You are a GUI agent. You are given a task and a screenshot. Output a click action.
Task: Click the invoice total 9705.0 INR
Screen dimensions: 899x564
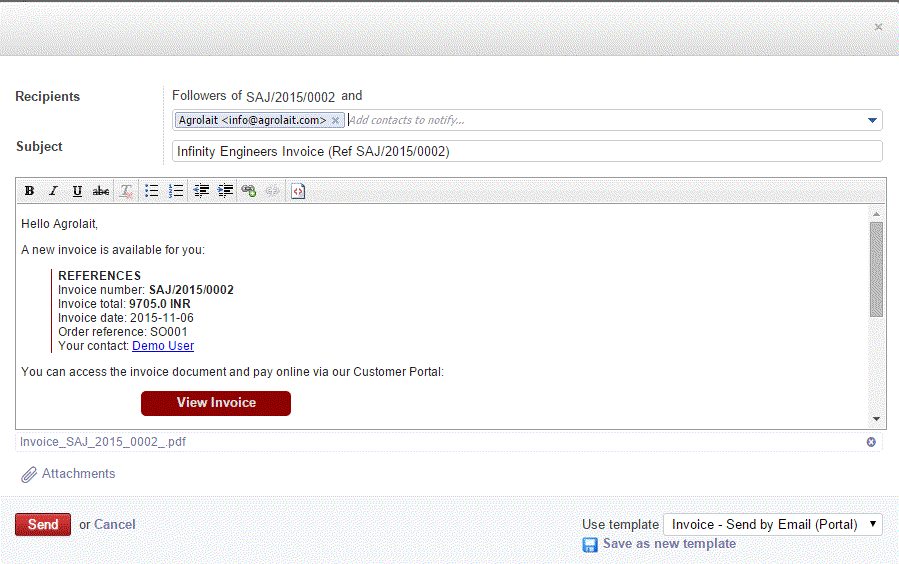click(x=159, y=304)
